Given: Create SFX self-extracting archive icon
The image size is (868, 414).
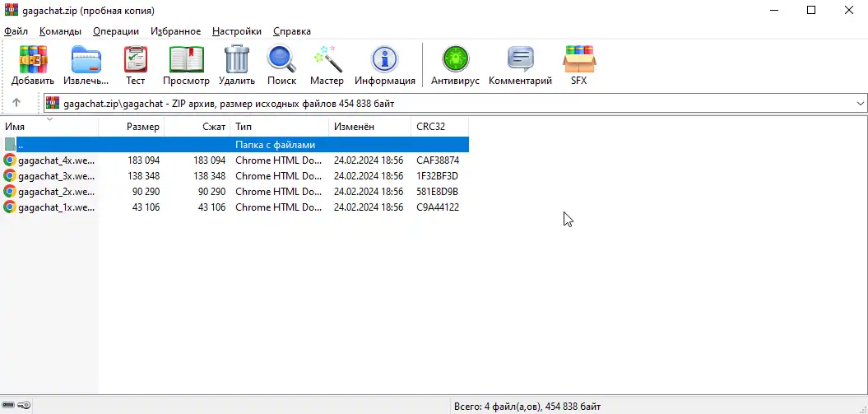Looking at the screenshot, I should (578, 60).
